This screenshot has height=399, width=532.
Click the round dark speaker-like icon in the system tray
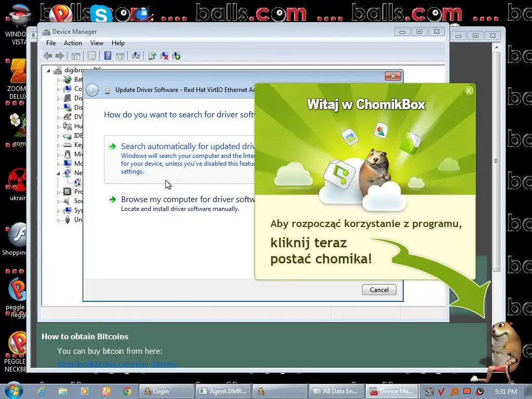[x=480, y=392]
